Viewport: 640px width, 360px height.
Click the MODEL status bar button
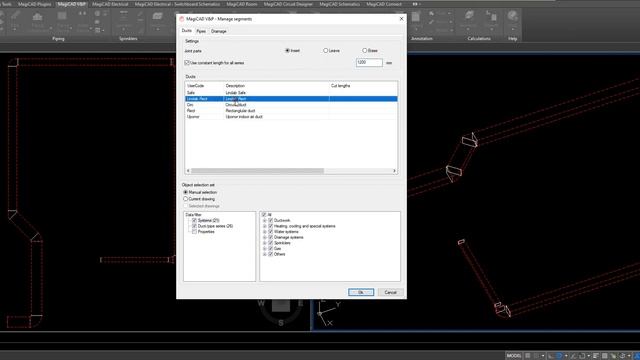click(x=514, y=356)
